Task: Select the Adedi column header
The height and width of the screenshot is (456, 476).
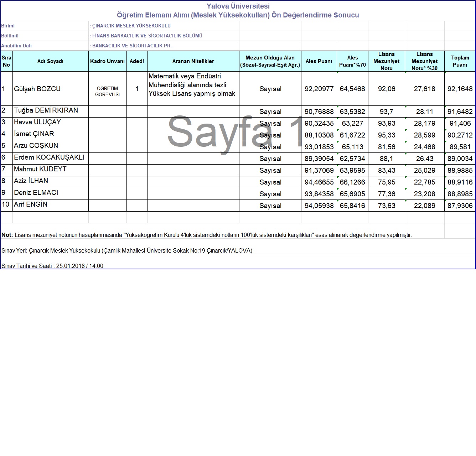Action: (x=137, y=61)
